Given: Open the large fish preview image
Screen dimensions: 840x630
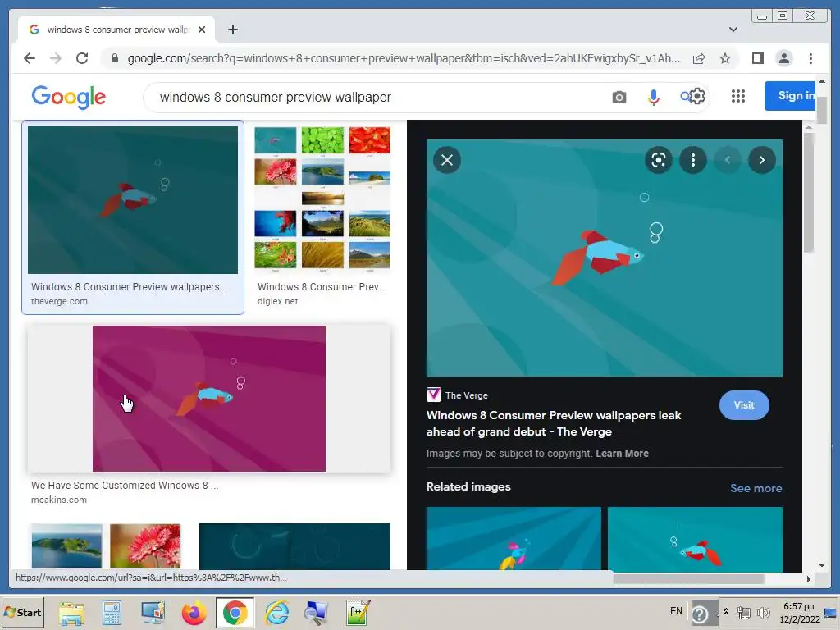Looking at the screenshot, I should [605, 258].
